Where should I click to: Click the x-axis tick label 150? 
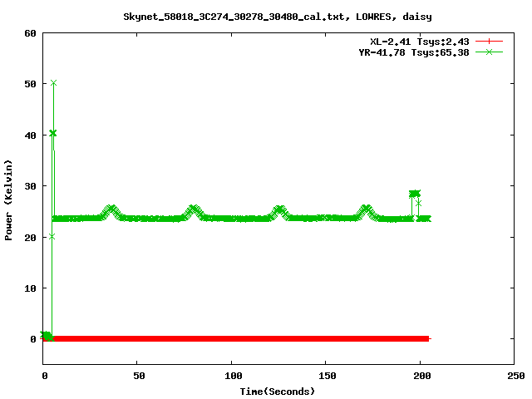pos(327,376)
